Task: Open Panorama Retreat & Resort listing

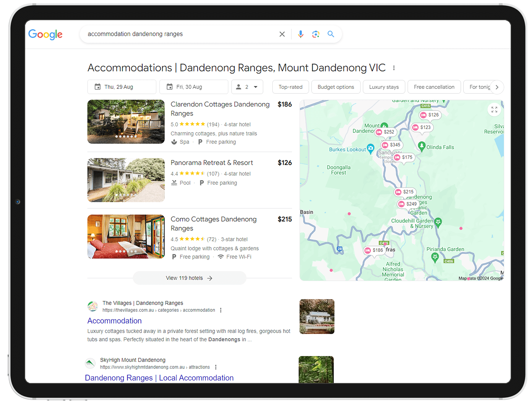Action: click(212, 163)
